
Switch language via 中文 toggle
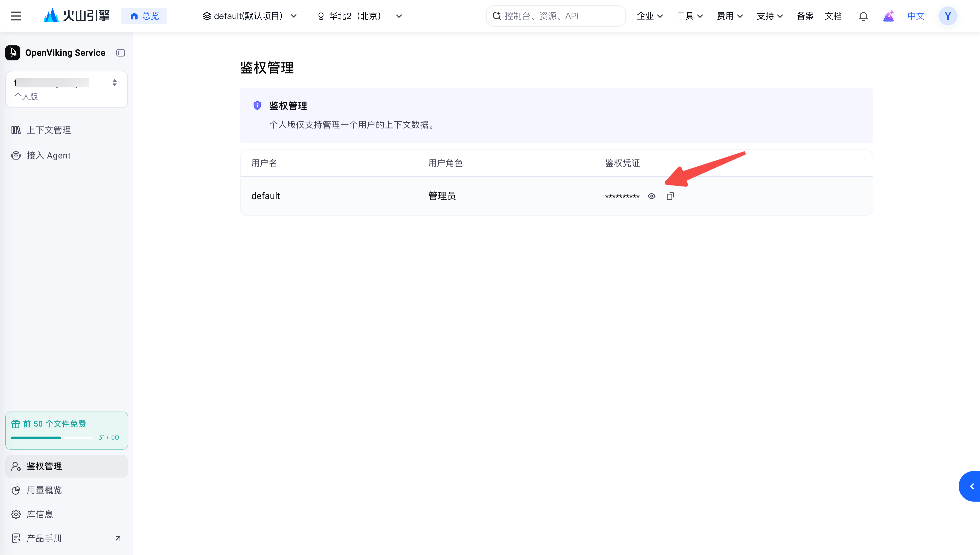click(916, 16)
